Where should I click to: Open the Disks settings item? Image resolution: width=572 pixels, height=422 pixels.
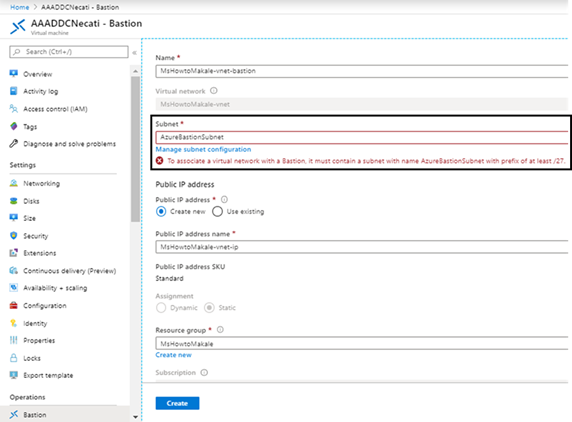click(x=31, y=201)
